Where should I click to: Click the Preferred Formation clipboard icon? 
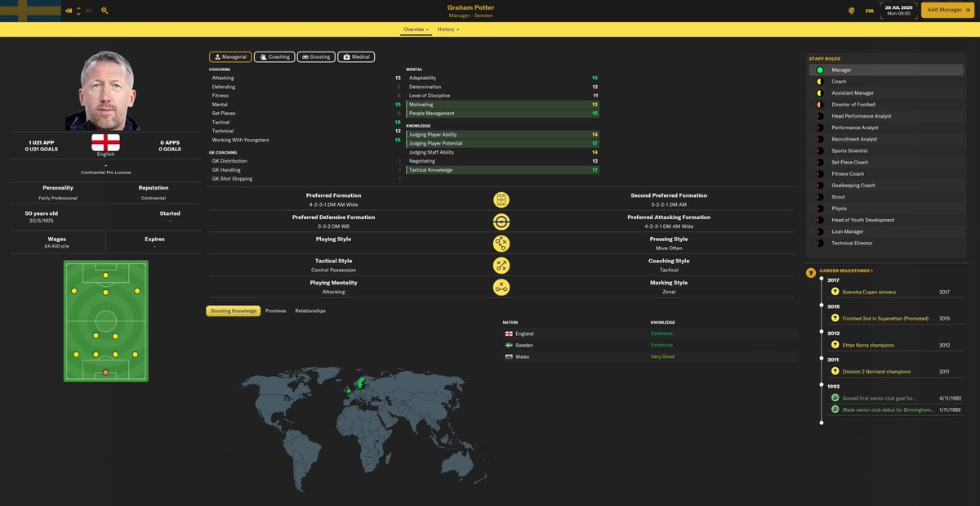[x=501, y=199]
